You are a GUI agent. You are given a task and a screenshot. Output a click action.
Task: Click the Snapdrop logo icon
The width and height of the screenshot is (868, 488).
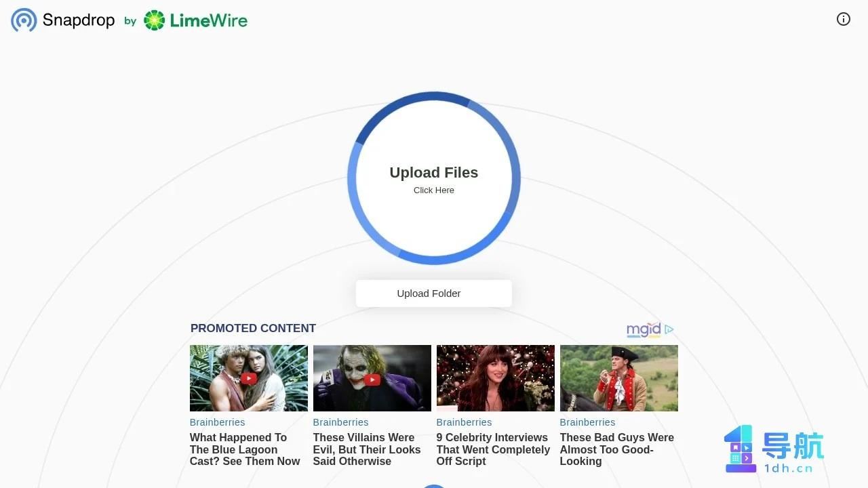(24, 20)
